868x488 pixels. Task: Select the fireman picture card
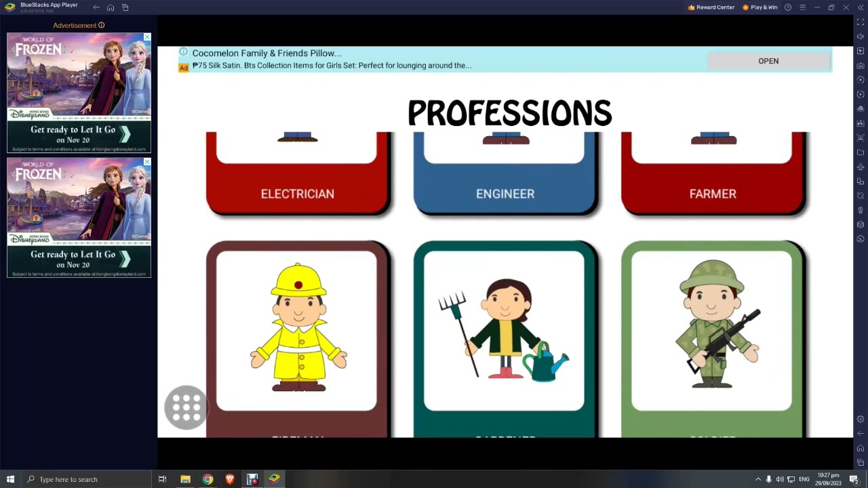[x=298, y=339]
